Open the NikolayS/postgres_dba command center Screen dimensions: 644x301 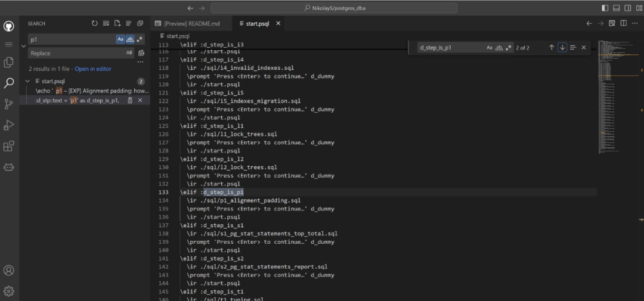click(x=334, y=8)
